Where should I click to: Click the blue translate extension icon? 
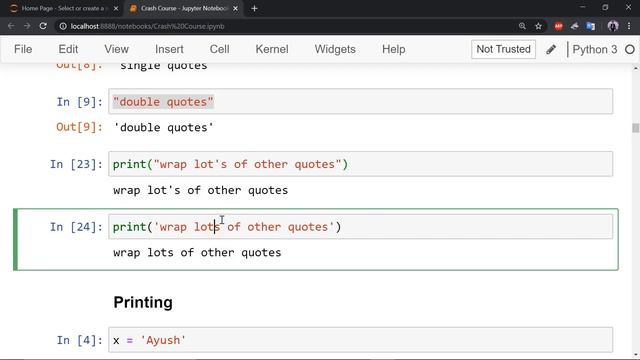(x=591, y=26)
